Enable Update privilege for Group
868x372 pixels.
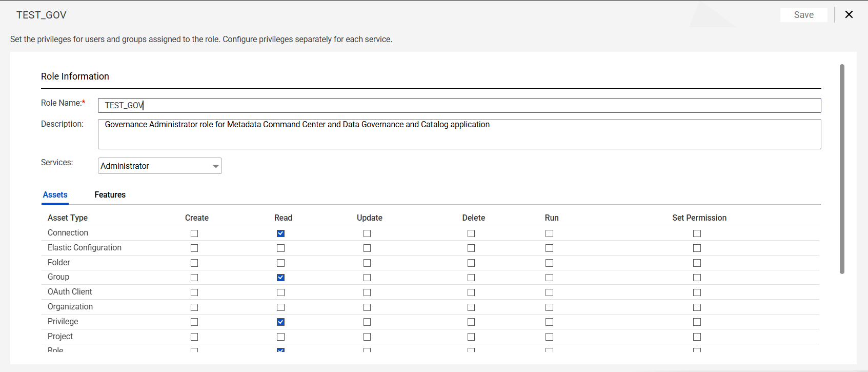pos(367,278)
